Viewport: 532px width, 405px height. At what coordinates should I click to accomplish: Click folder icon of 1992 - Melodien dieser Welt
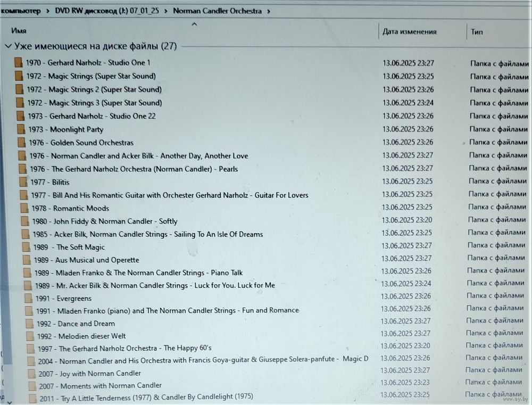pyautogui.click(x=30, y=336)
